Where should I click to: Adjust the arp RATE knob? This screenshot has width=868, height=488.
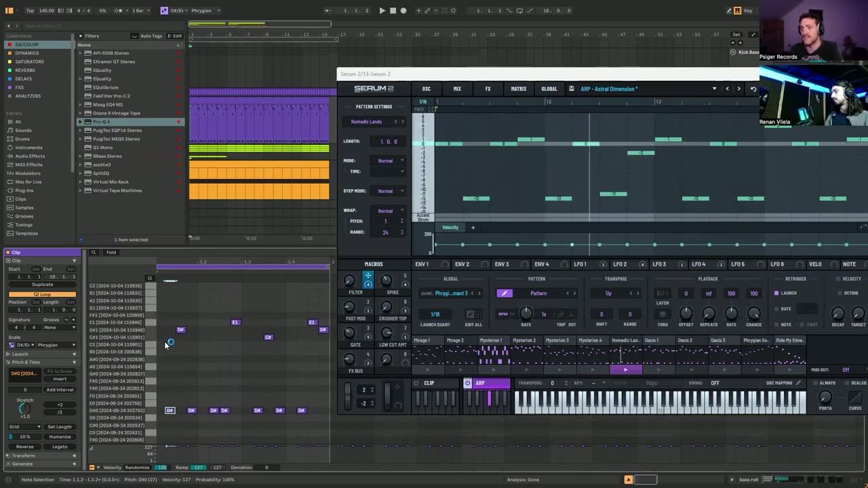(526, 313)
